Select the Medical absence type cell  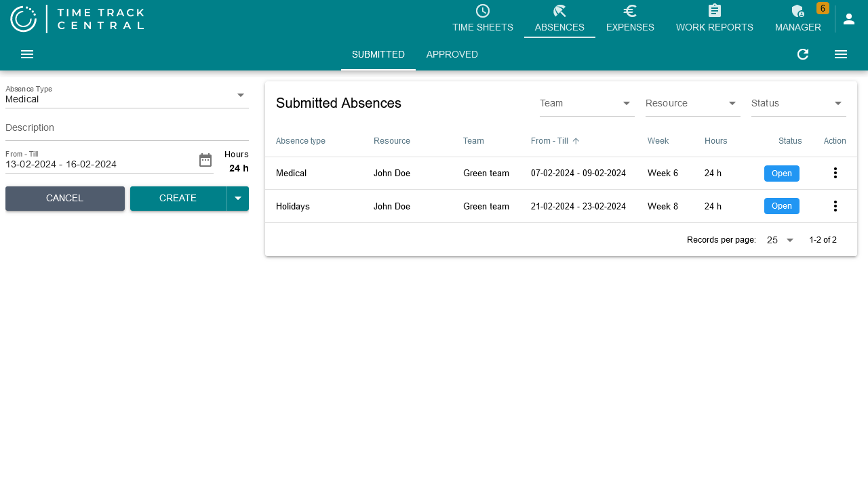click(291, 174)
